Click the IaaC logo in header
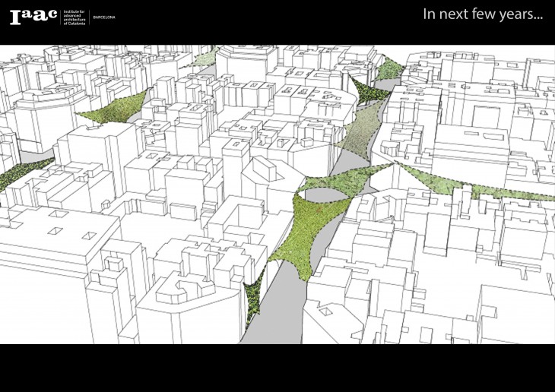 point(33,17)
